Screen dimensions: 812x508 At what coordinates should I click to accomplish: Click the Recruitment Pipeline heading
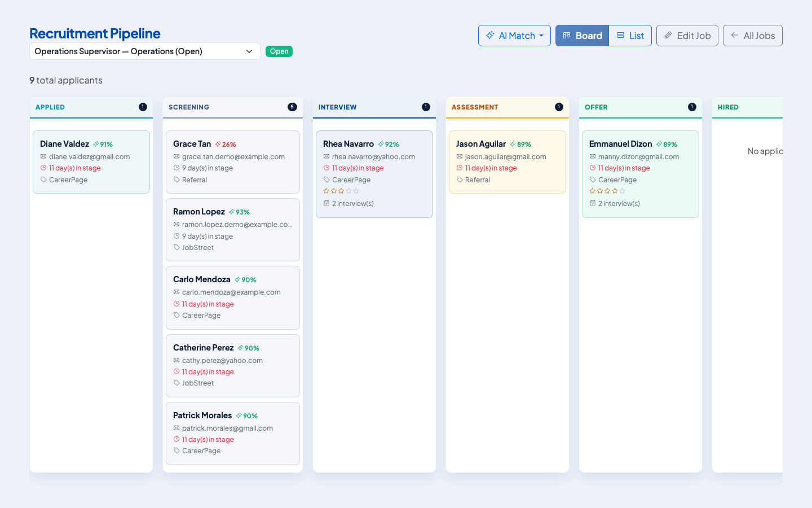(x=95, y=33)
